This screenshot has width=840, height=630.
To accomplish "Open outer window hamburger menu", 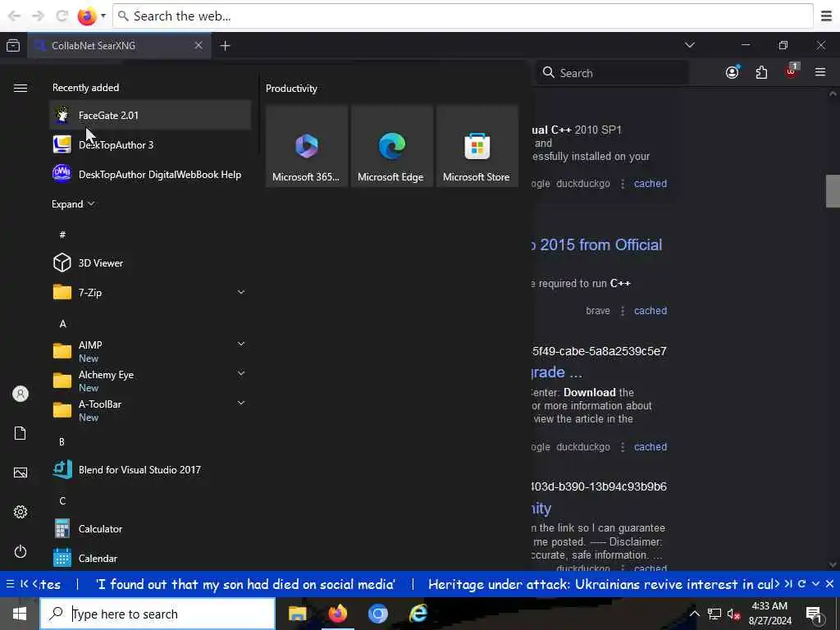I will point(827,16).
